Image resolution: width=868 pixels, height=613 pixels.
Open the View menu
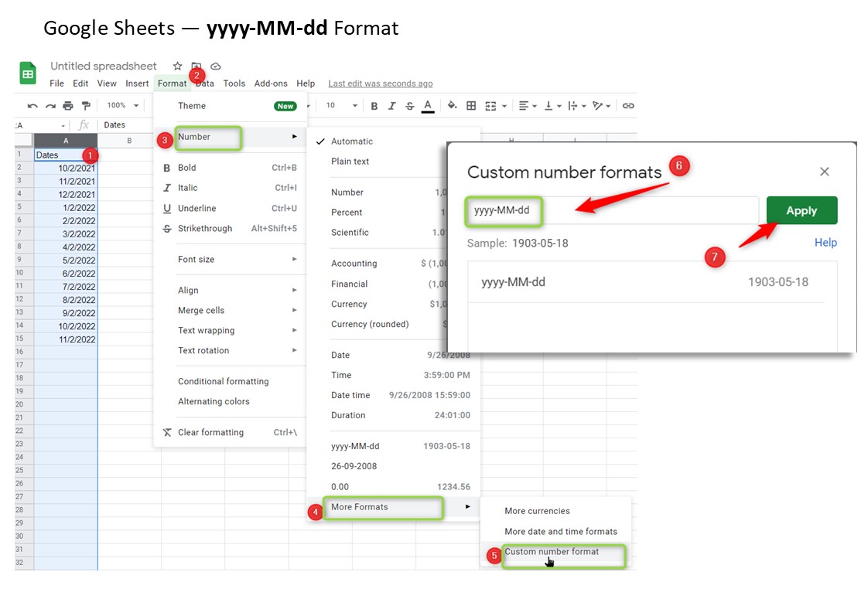pyautogui.click(x=107, y=83)
